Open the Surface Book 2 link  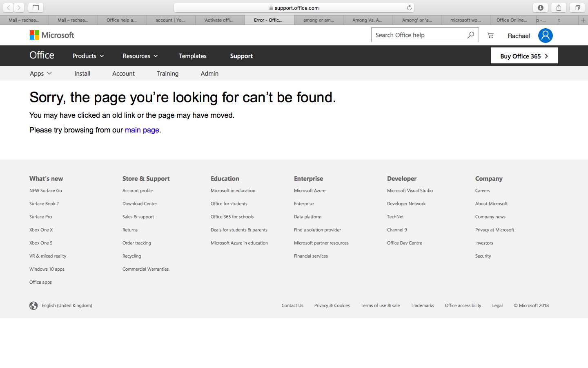[44, 204]
